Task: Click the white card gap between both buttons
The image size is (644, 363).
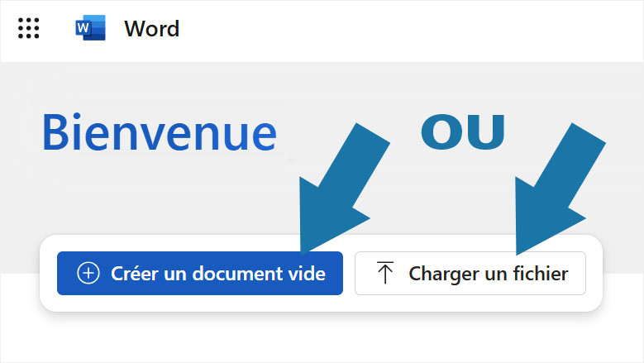Action: pos(349,274)
